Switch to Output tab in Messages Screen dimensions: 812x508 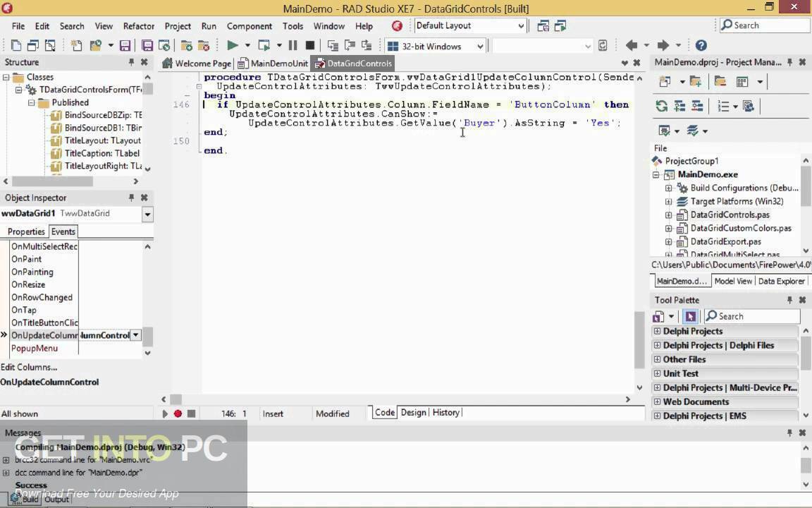[57, 500]
